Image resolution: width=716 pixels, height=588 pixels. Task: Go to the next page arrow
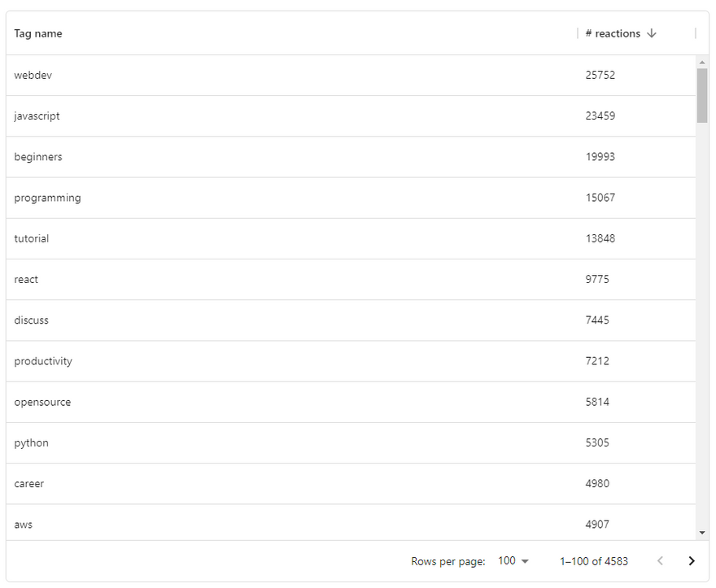[x=692, y=561]
